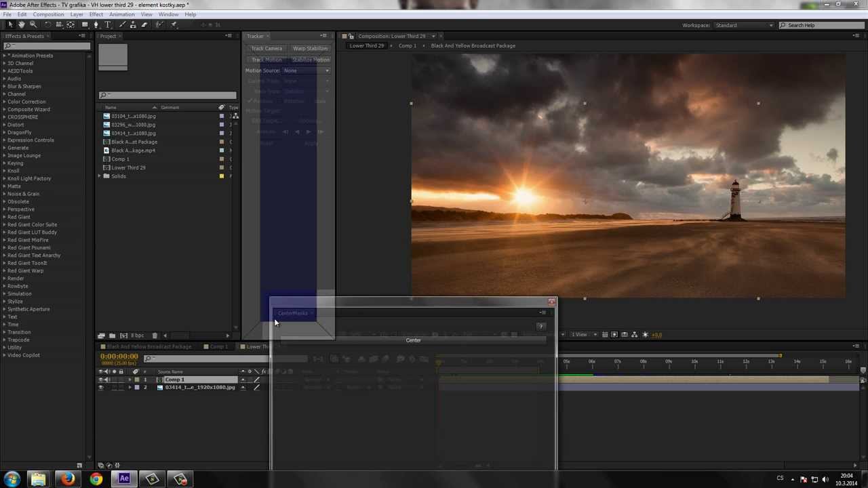Select the Brush tool
Viewport: 868px width, 488px height.
(121, 24)
